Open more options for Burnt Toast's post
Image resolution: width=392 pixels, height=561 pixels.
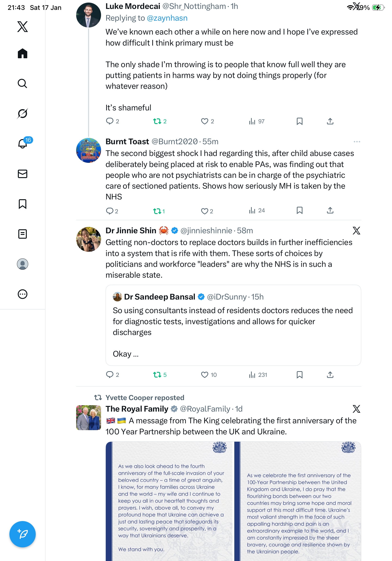tap(357, 142)
